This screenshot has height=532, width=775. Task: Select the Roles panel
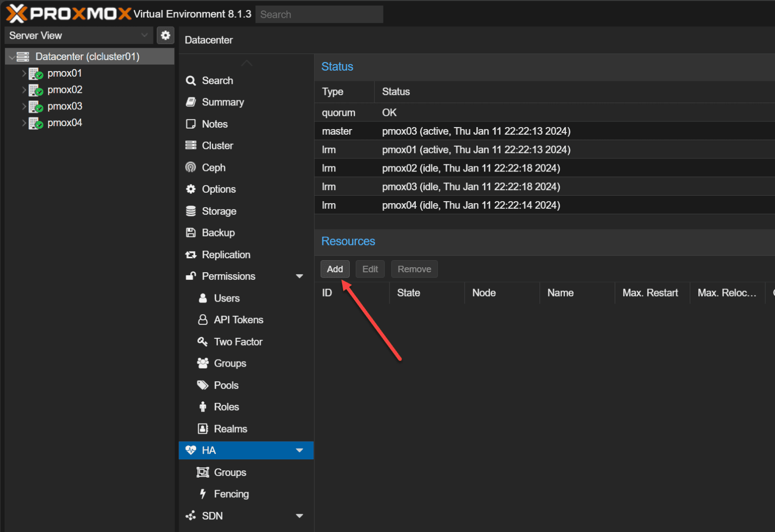pos(226,406)
